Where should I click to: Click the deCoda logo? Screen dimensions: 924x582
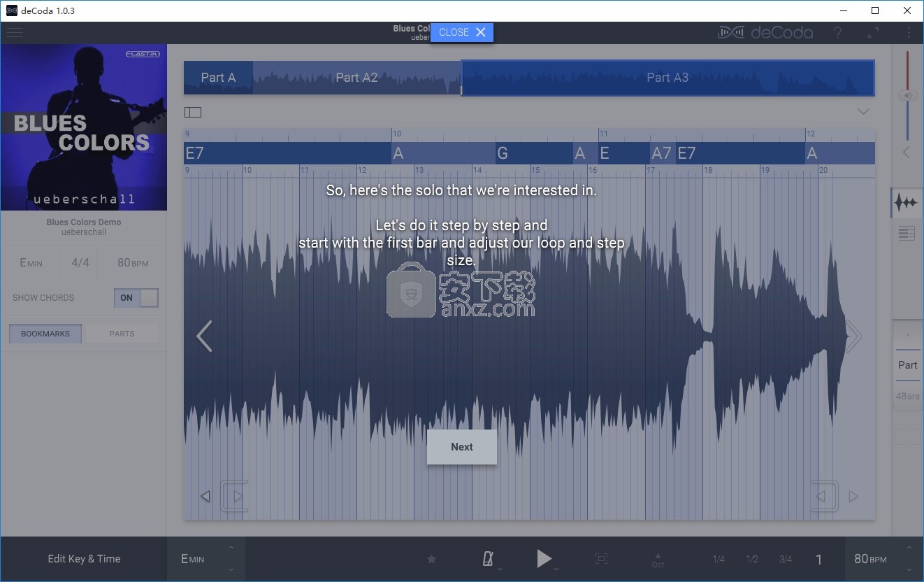point(765,33)
